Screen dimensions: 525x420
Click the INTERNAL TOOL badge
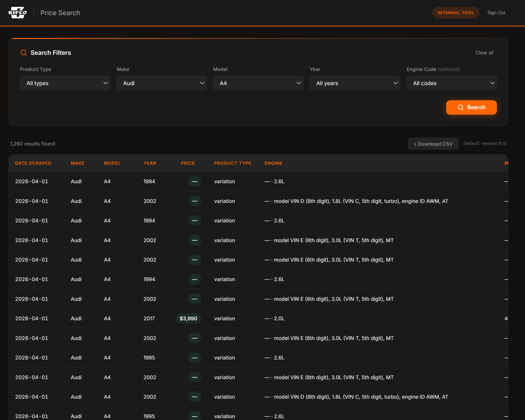coord(456,13)
